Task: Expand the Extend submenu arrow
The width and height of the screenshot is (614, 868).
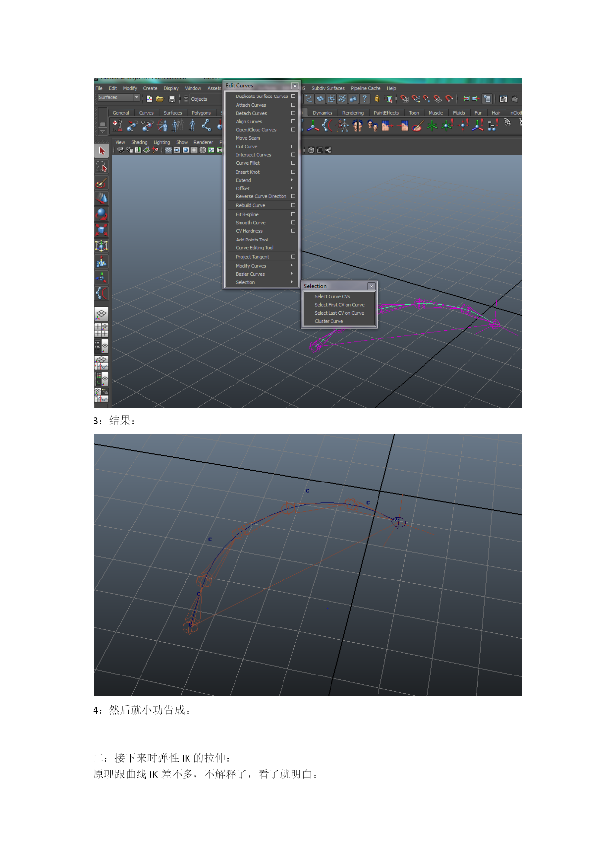Action: coord(292,180)
